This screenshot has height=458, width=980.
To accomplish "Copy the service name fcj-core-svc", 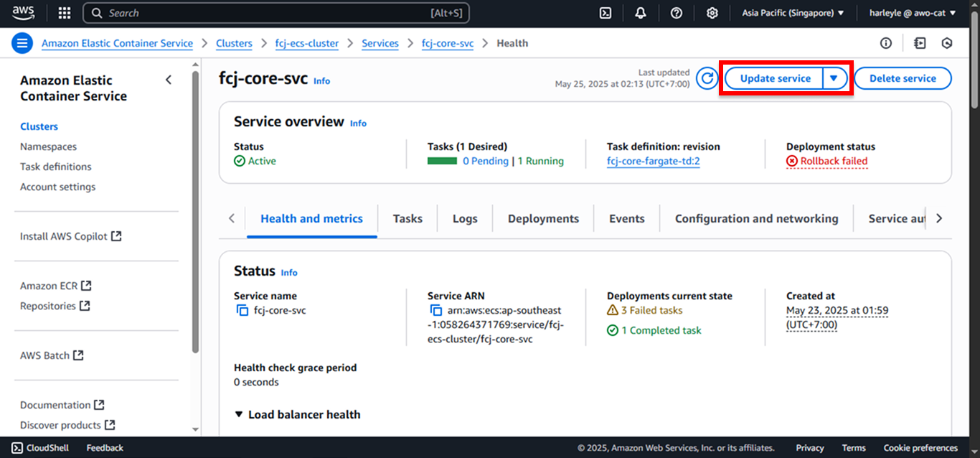I will coord(242,310).
